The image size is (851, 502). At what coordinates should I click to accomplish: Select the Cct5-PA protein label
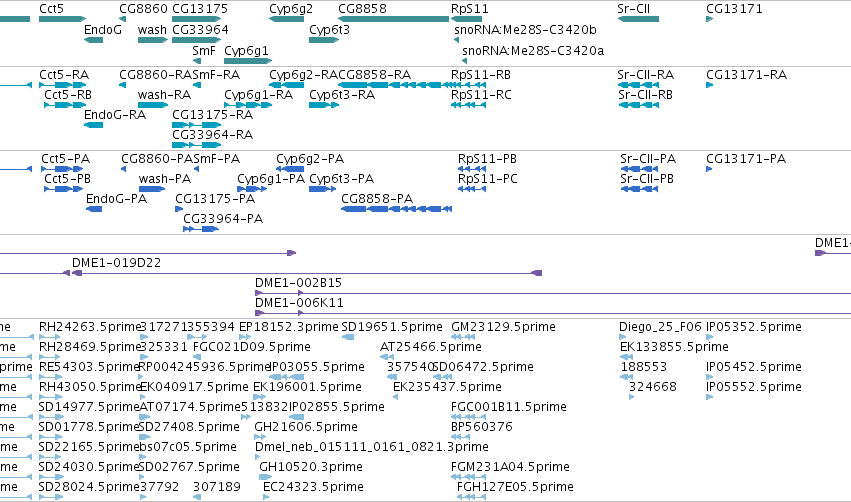(66, 159)
